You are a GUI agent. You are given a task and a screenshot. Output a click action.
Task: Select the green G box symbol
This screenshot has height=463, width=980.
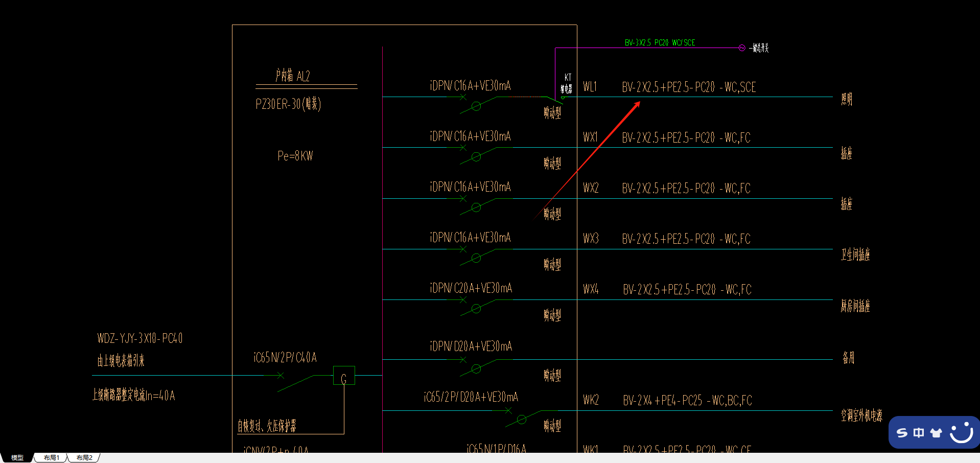click(344, 376)
